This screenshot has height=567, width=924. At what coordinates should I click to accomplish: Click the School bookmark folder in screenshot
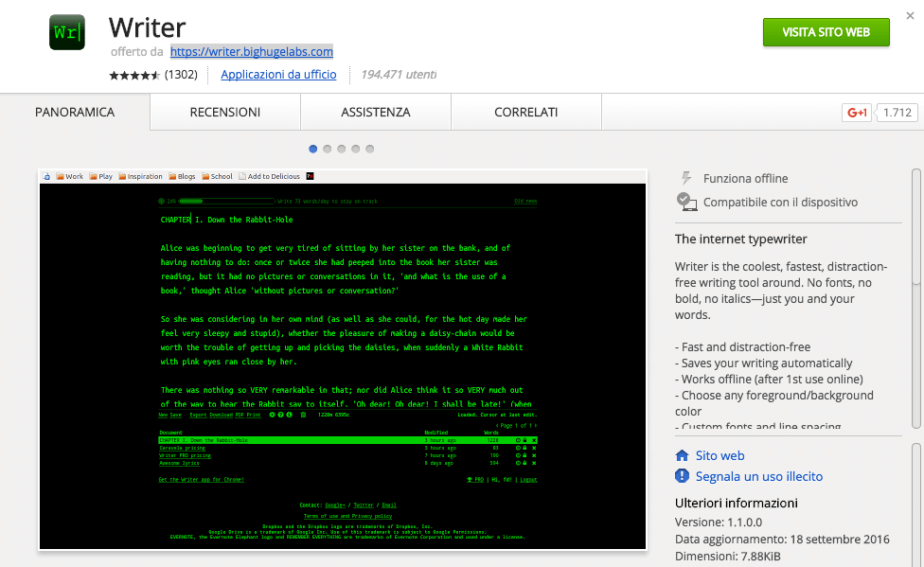217,176
